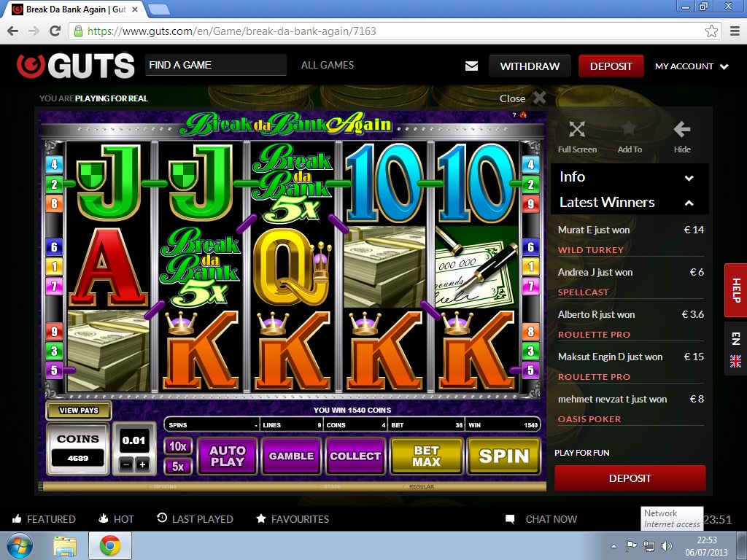Click the Withdraw button
747x560 pixels.
point(530,66)
